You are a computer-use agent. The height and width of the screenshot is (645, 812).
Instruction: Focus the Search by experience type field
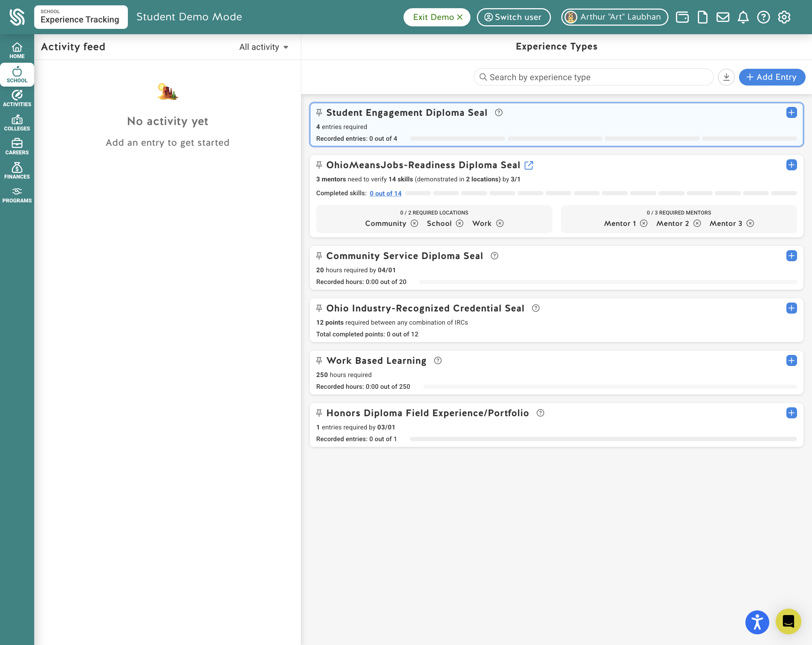coord(593,77)
